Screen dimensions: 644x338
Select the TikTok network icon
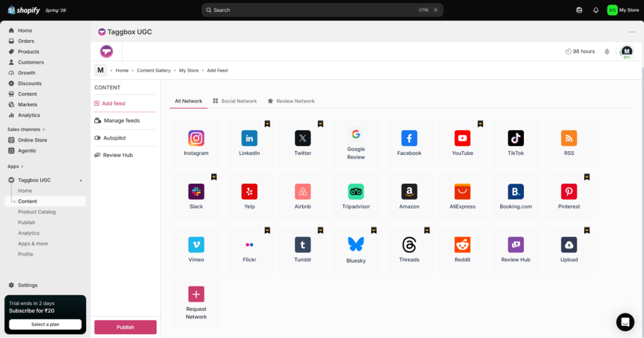(516, 138)
